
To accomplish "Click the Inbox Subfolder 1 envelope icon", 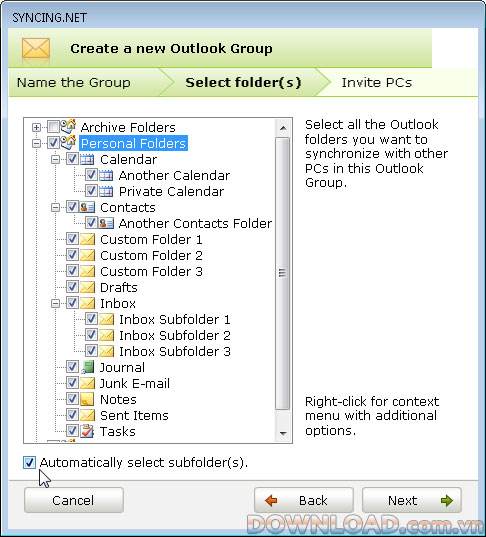I will click(107, 319).
